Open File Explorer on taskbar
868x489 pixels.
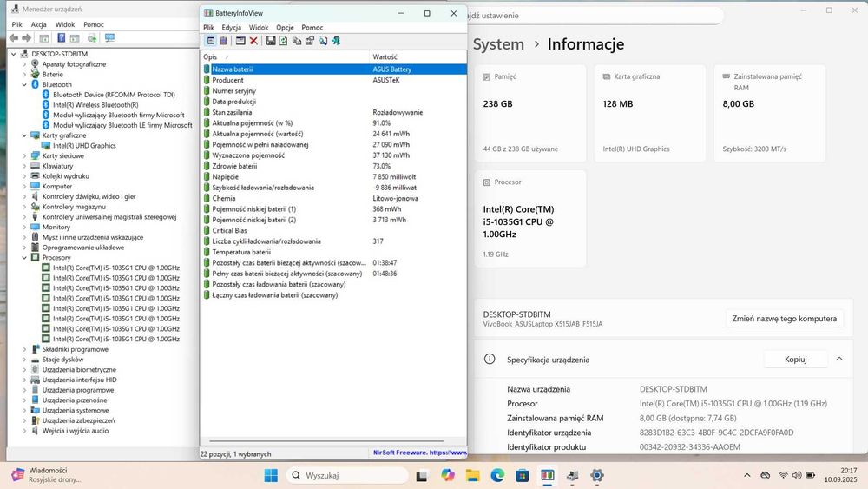click(473, 475)
